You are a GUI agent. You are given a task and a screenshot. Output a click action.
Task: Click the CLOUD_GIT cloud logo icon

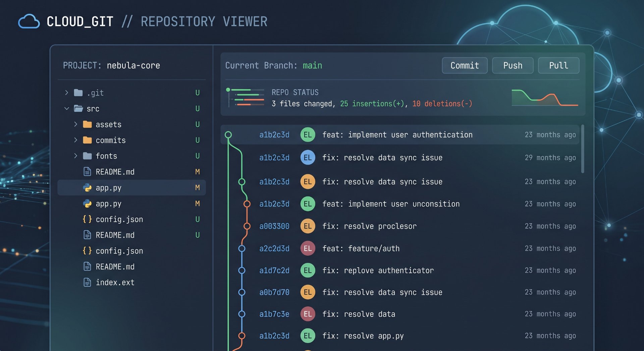coord(29,21)
